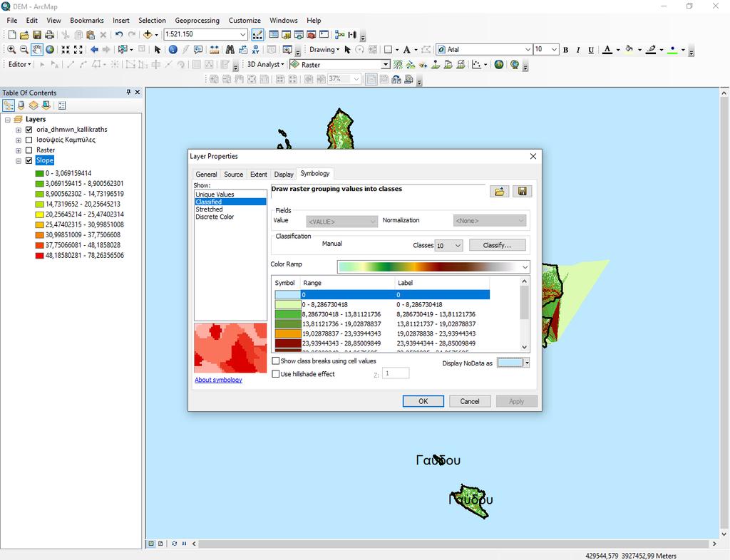
Task: Go back to previous extent
Action: (x=95, y=49)
